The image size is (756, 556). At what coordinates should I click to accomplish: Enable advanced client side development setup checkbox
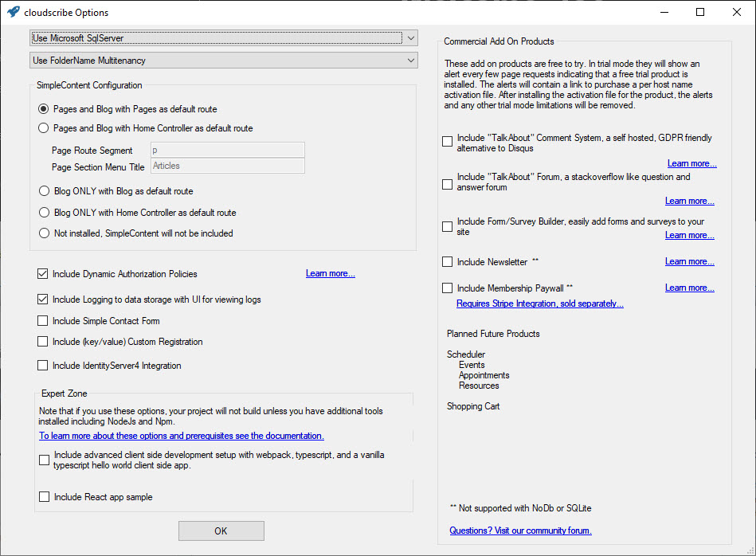pos(44,460)
